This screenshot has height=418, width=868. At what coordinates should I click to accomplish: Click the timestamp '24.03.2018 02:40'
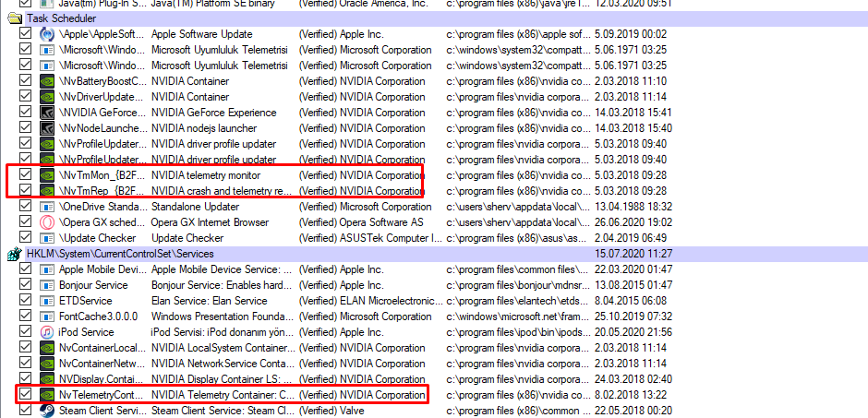click(633, 379)
